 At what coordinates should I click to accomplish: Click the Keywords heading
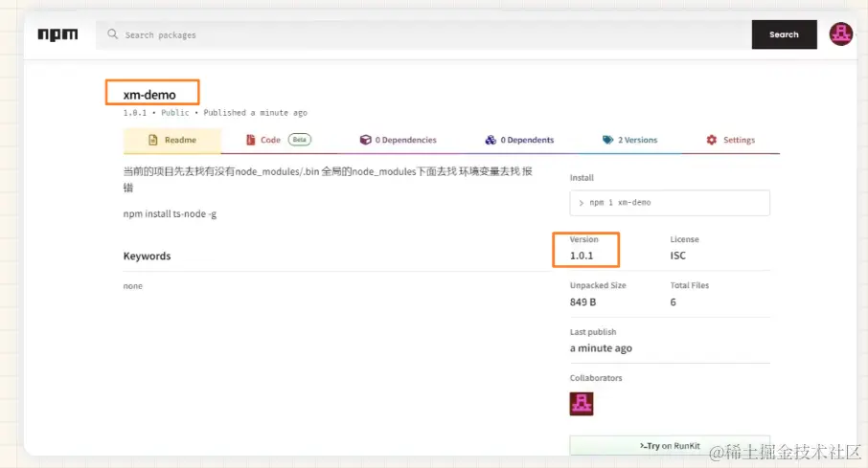point(147,256)
